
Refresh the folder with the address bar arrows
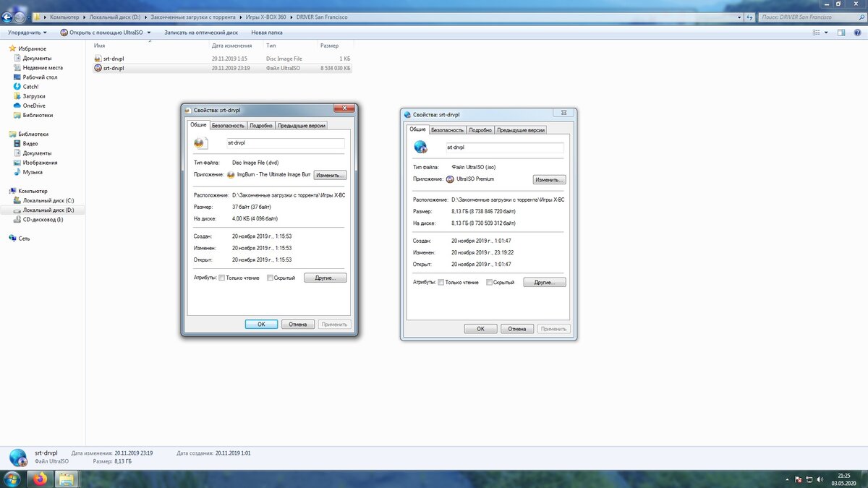pos(749,17)
